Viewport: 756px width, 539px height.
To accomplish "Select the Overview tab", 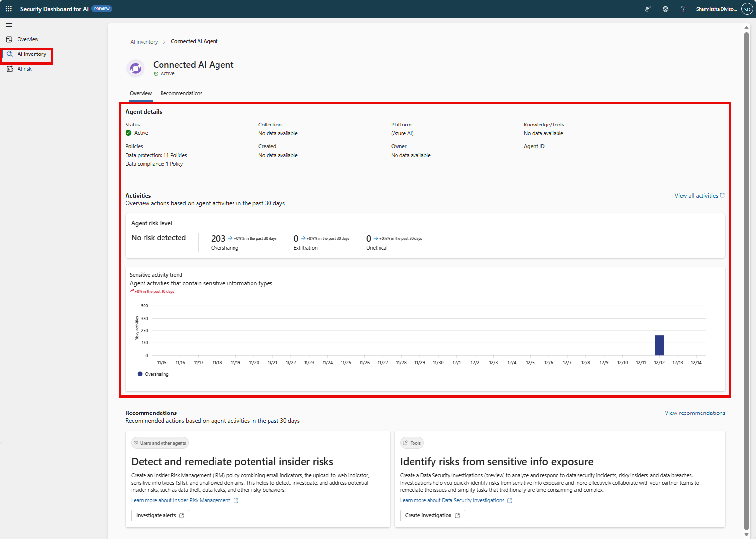I will (141, 93).
